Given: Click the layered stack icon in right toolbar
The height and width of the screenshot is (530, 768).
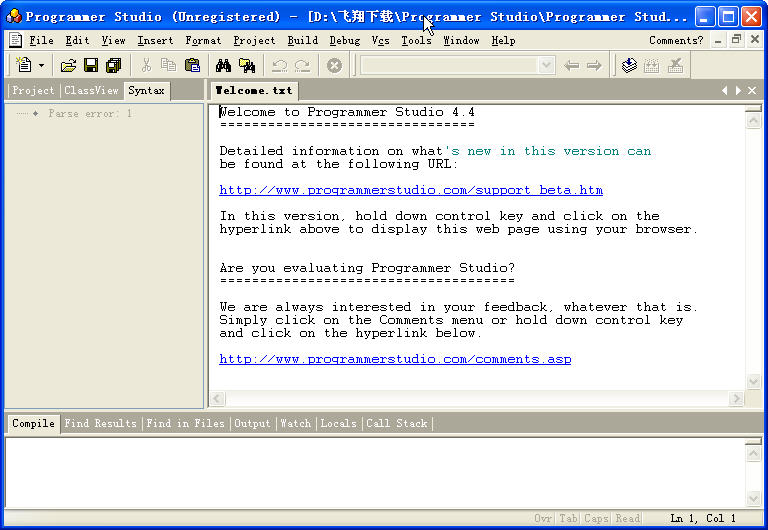Looking at the screenshot, I should 628,66.
